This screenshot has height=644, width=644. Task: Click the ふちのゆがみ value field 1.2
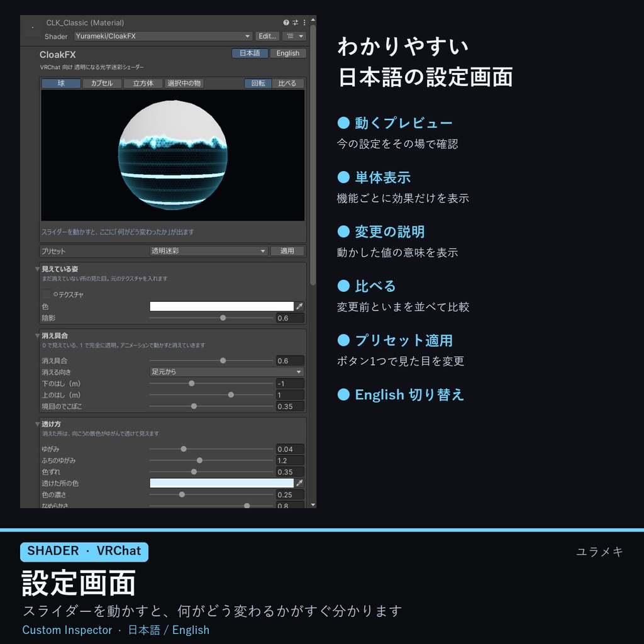tap(290, 460)
